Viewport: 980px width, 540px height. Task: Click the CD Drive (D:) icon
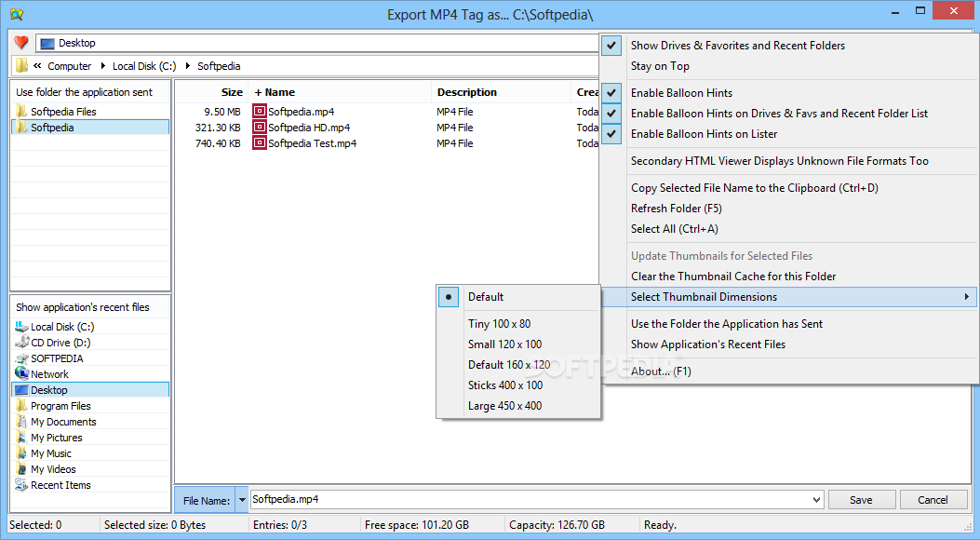22,342
